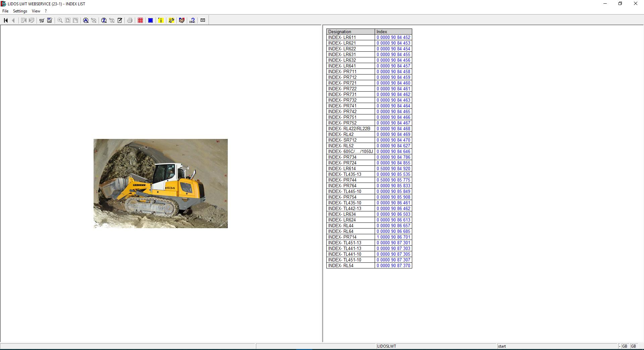Select index link for INDEX- RL54
The height and width of the screenshot is (350, 644).
[393, 265]
